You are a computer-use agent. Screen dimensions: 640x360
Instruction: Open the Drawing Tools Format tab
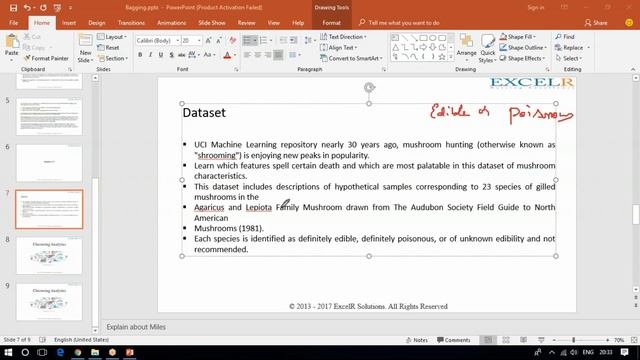tap(331, 23)
